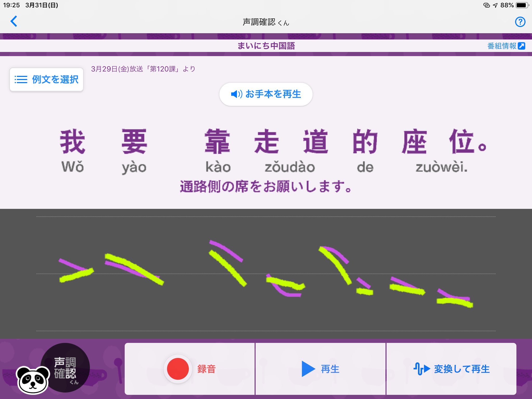Tap the 変換して再生 label
532x399 pixels.
pyautogui.click(x=462, y=369)
